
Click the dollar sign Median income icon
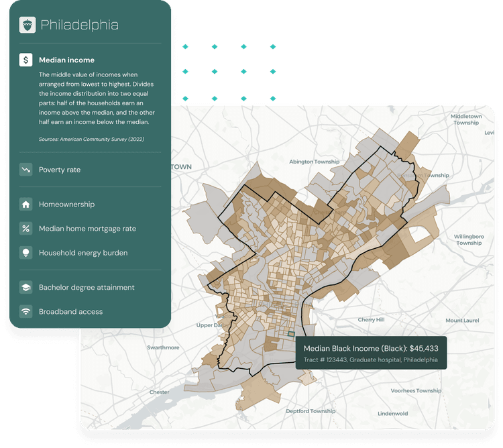[25, 60]
